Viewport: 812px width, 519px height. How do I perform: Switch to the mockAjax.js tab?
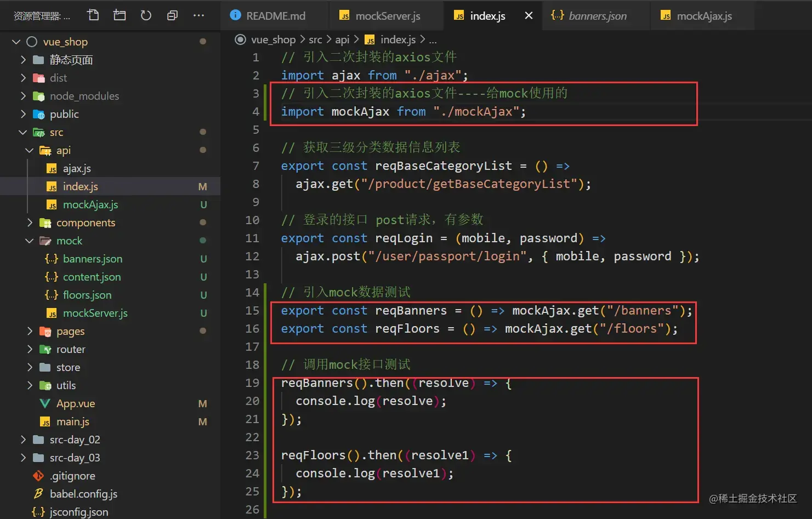point(703,16)
